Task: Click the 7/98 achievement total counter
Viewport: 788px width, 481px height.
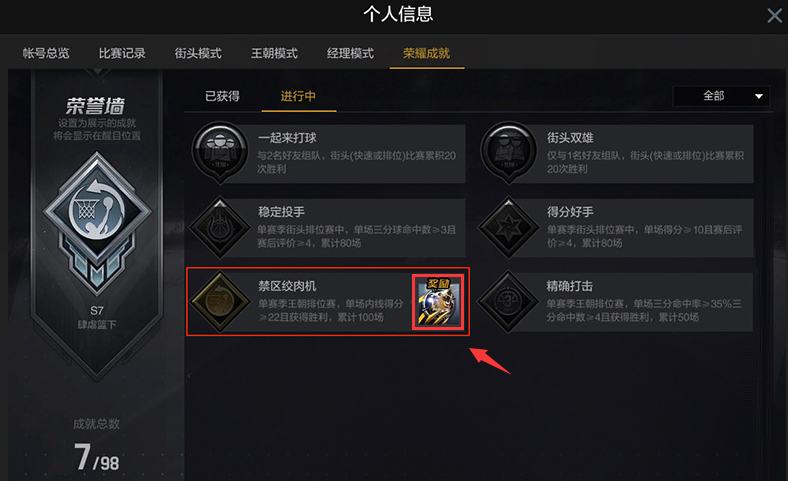Action: (x=96, y=457)
